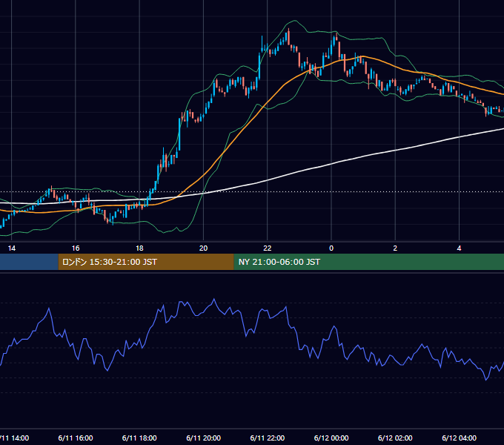The height and width of the screenshot is (445, 504).
Task: Click the 6/12 02:00 date label
Action: pyautogui.click(x=395, y=438)
